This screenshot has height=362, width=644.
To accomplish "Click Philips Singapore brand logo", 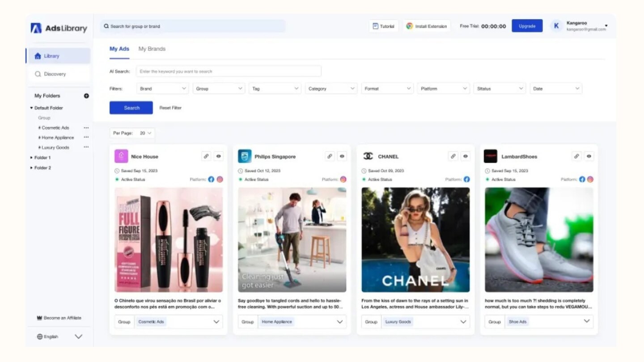I will point(245,156).
